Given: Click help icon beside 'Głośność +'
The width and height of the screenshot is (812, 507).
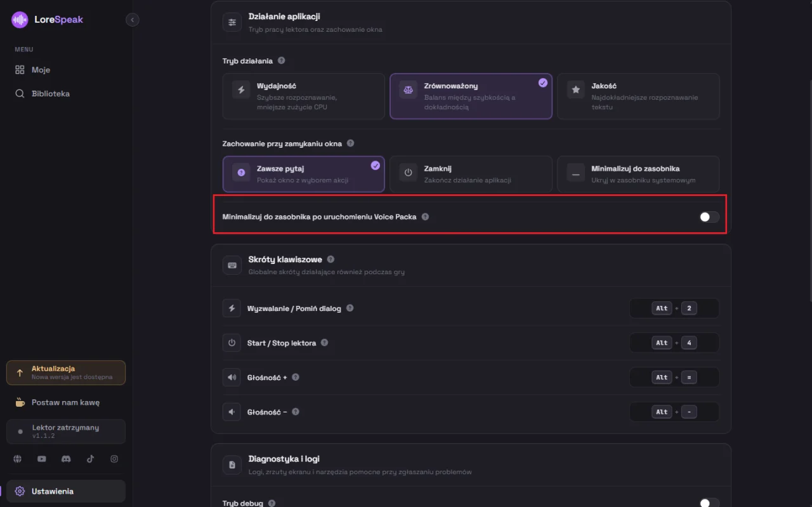Looking at the screenshot, I should click(x=296, y=377).
